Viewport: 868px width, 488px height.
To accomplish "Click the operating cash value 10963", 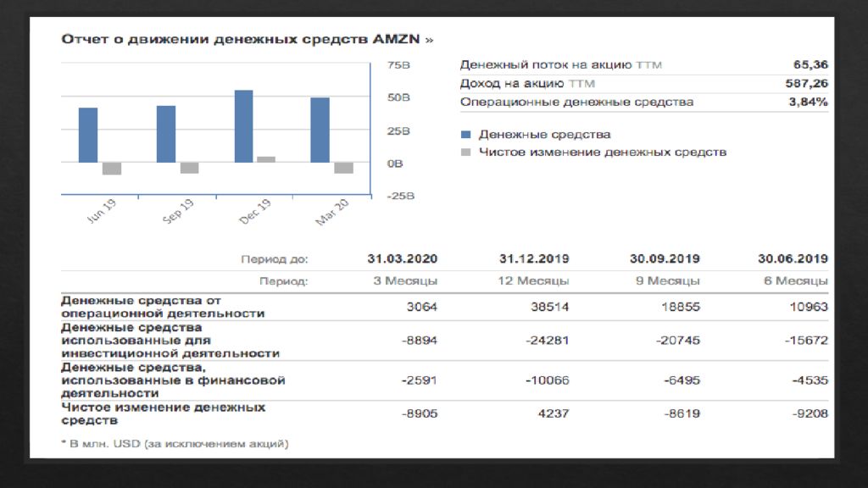I will [x=809, y=307].
